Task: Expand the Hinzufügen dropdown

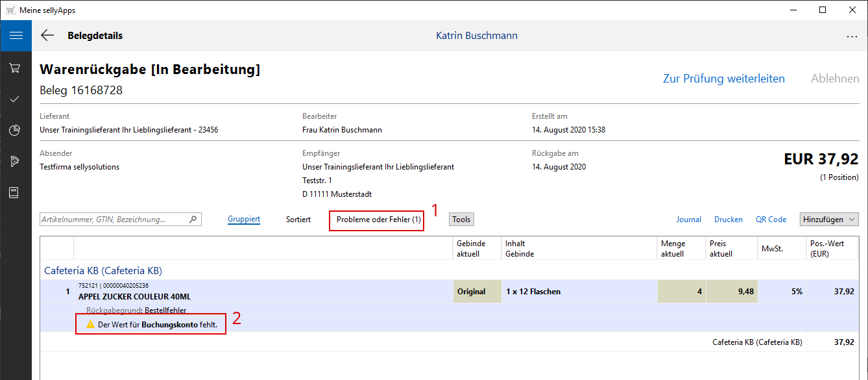Action: (x=829, y=220)
